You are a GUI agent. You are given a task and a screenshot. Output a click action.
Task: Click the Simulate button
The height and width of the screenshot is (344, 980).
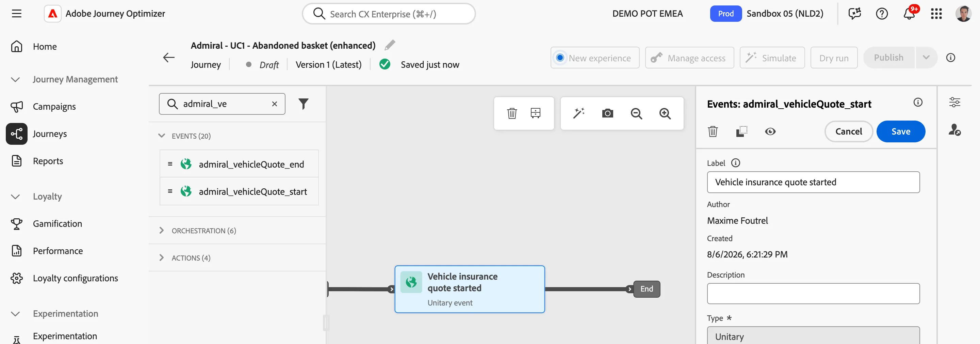click(772, 58)
